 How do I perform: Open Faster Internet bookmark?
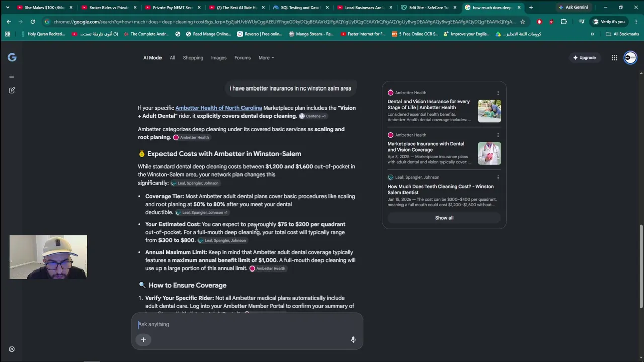click(362, 34)
